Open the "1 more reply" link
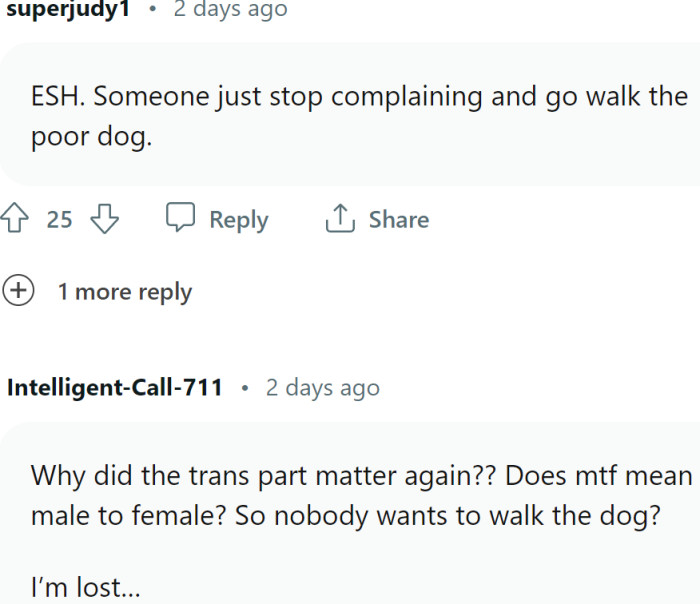 pyautogui.click(x=124, y=292)
